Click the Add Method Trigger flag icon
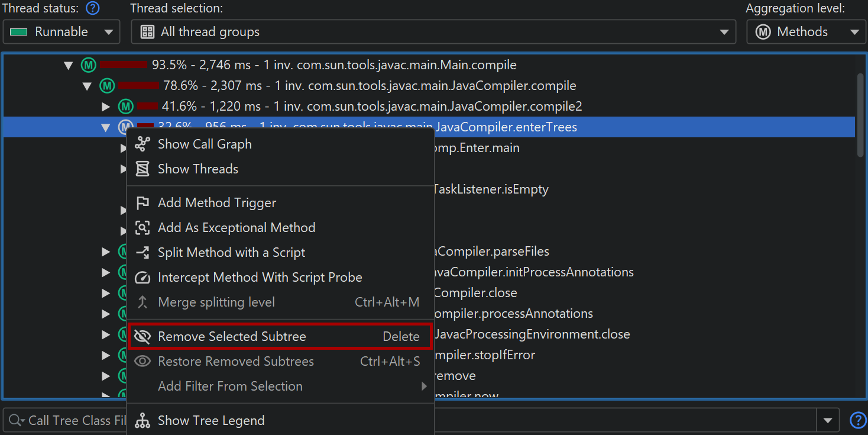Viewport: 868px width, 435px height. point(142,202)
